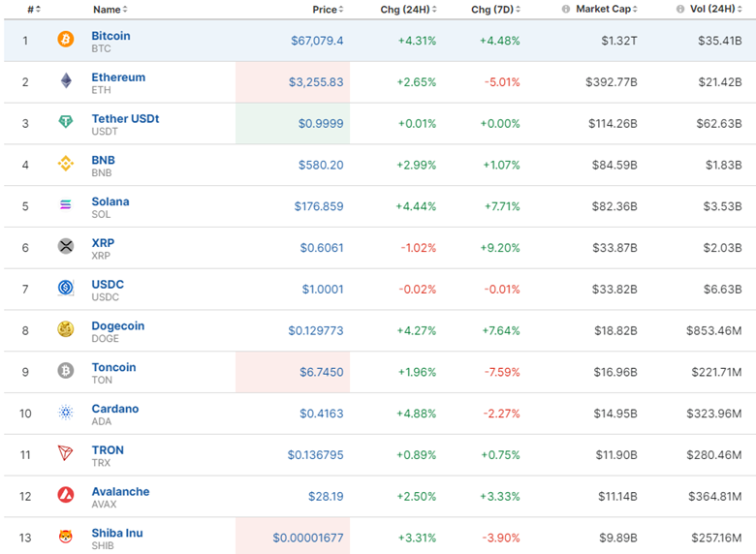Open the TRON coin name link
This screenshot has width=756, height=554.
(108, 450)
